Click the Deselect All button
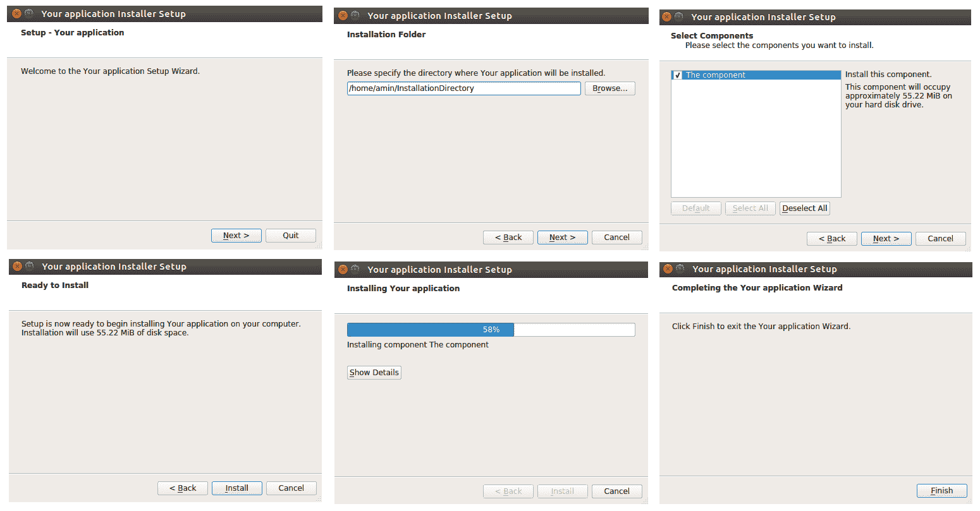Image resolution: width=980 pixels, height=511 pixels. pos(804,208)
